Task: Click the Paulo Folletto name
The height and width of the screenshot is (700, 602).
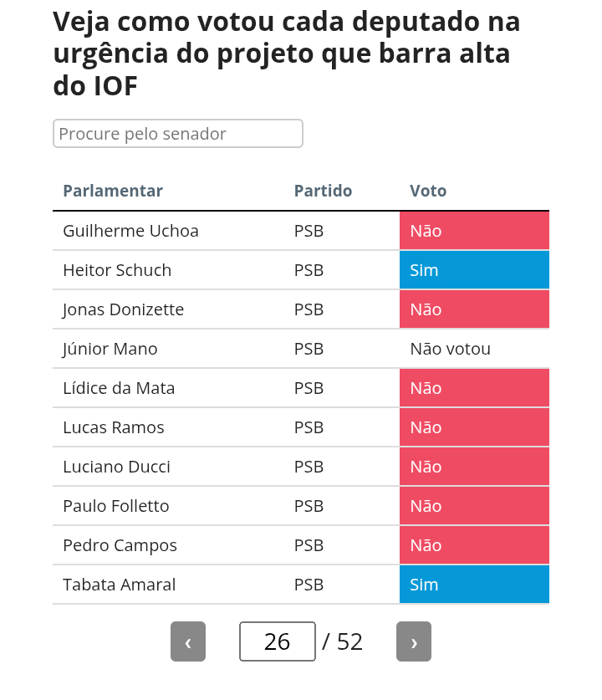Action: pyautogui.click(x=116, y=506)
